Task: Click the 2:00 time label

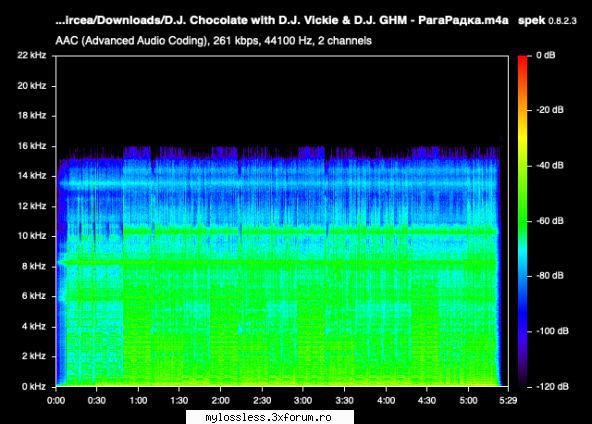Action: [220, 401]
